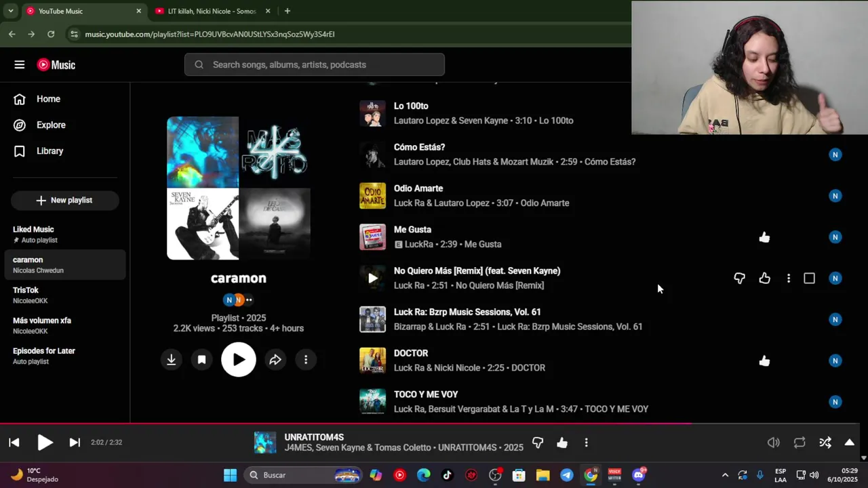Viewport: 868px width, 488px height.
Task: Dislike No Quiero Más [Remix]
Action: (740, 278)
